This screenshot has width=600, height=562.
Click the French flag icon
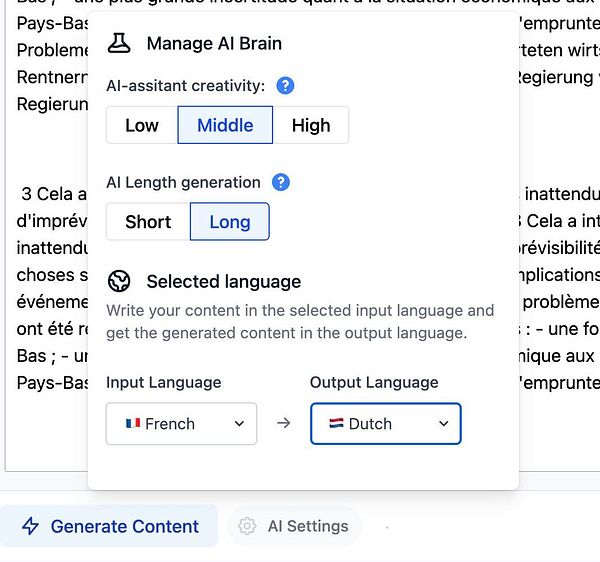click(x=132, y=423)
